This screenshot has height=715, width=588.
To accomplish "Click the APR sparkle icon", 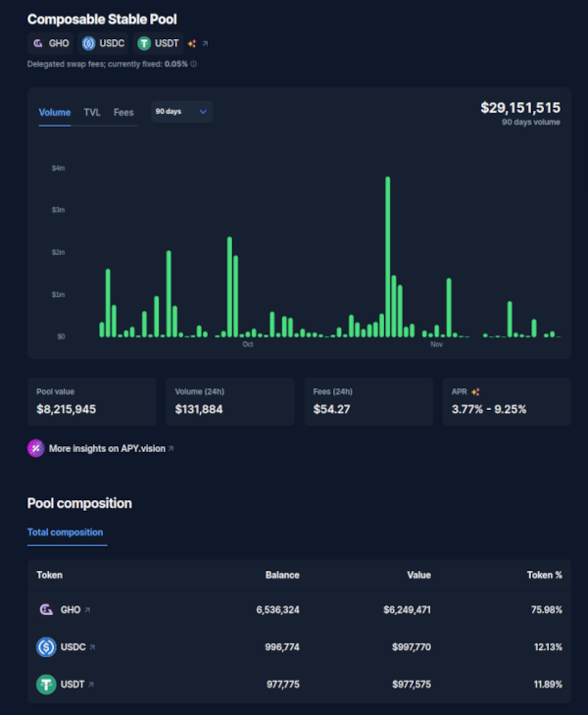I will coord(475,391).
